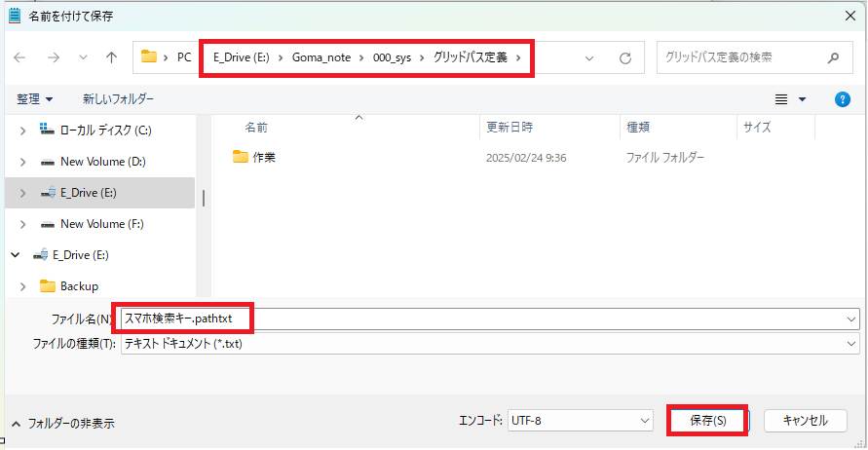This screenshot has height=450, width=868.
Task: Change the view layout icon
Action: (780, 99)
